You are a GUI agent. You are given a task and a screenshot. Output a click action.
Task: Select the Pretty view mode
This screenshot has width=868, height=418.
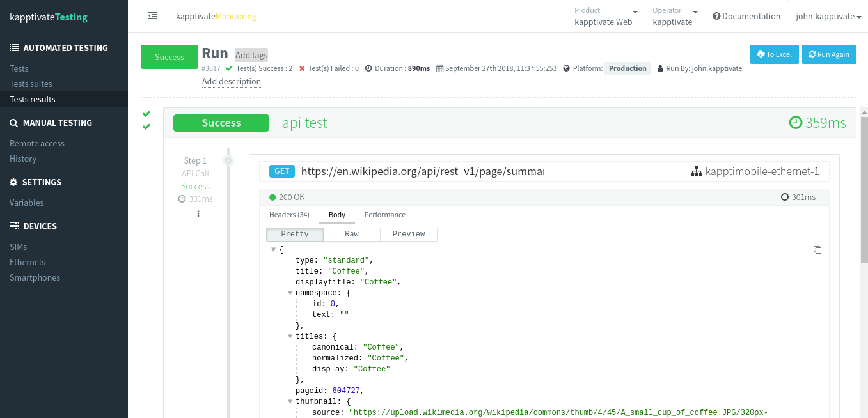[x=295, y=235]
